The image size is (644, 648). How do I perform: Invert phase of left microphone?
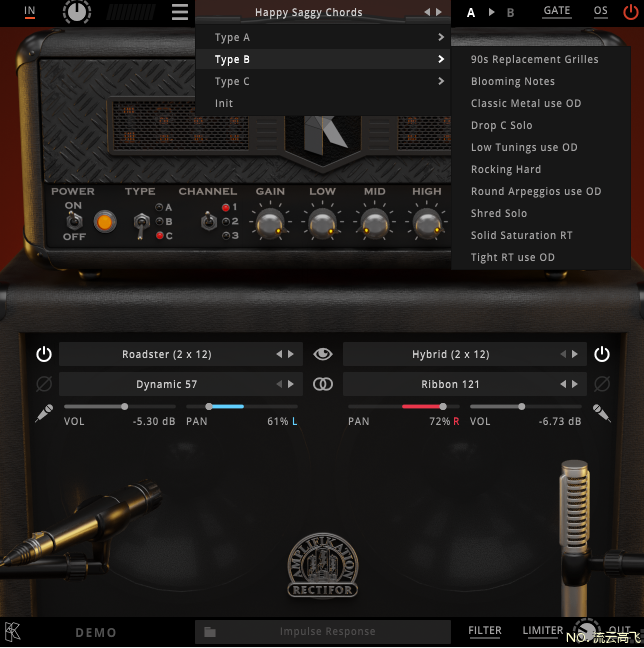[44, 384]
